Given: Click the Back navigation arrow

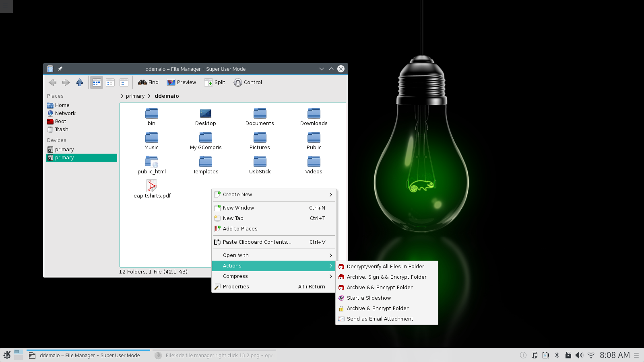Looking at the screenshot, I should coord(52,82).
